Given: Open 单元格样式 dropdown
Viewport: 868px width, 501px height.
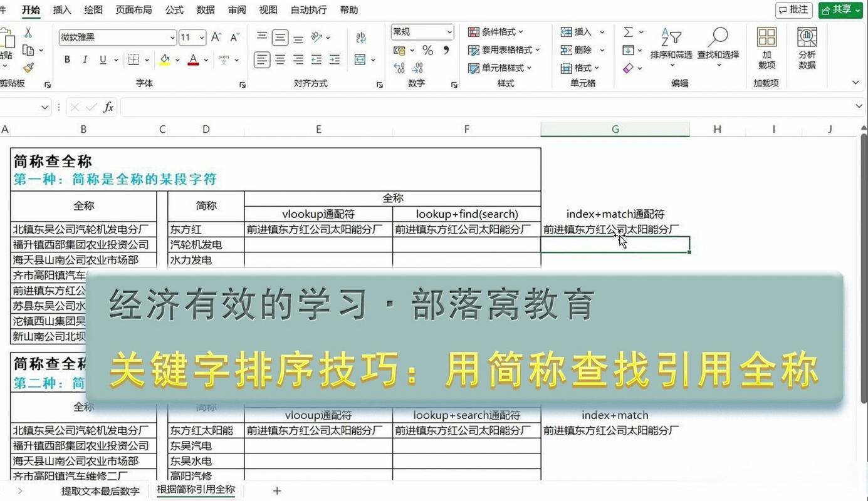Looking at the screenshot, I should (500, 68).
